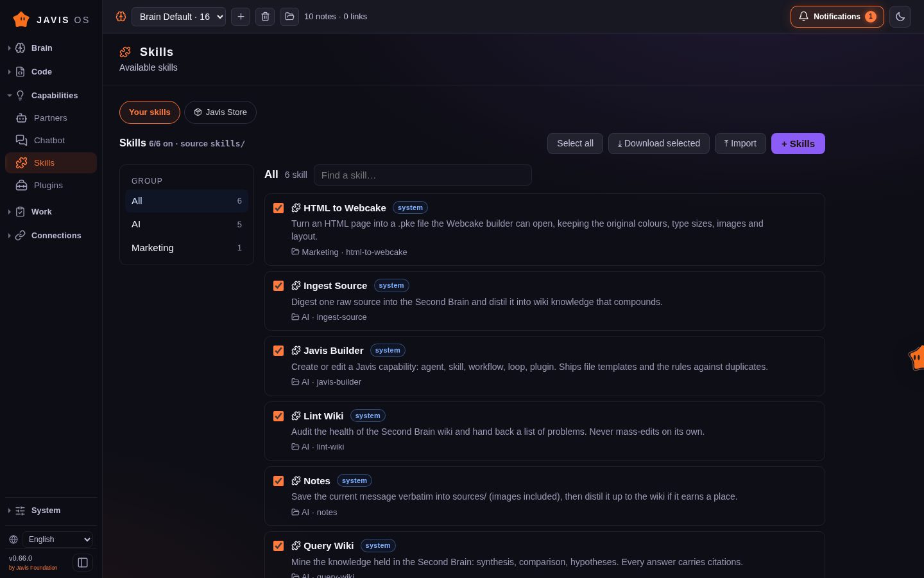Open the brain folder icon
The height and width of the screenshot is (578, 924).
click(x=289, y=17)
